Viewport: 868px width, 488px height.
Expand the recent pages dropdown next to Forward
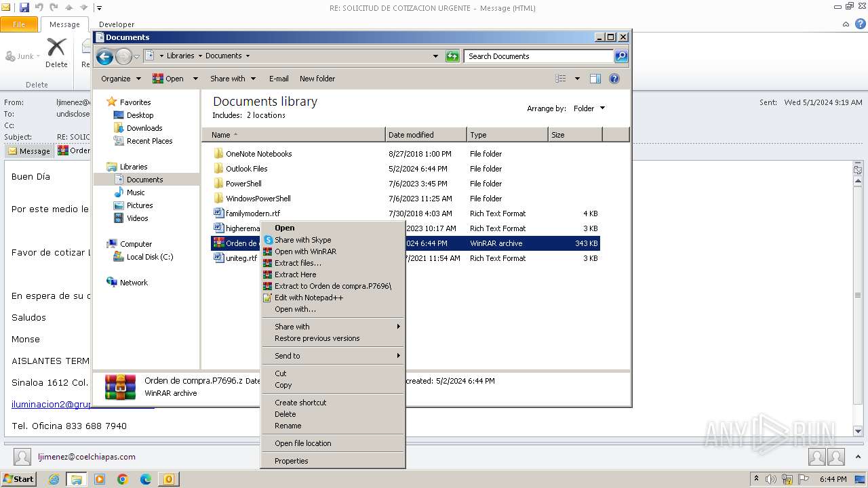tap(136, 56)
